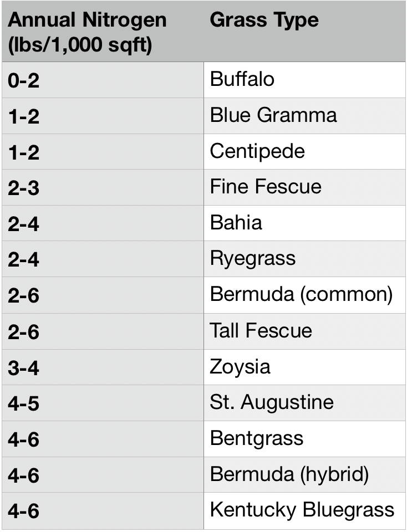Select the Tall Fescue cell
This screenshot has width=407, height=532.
(x=304, y=331)
